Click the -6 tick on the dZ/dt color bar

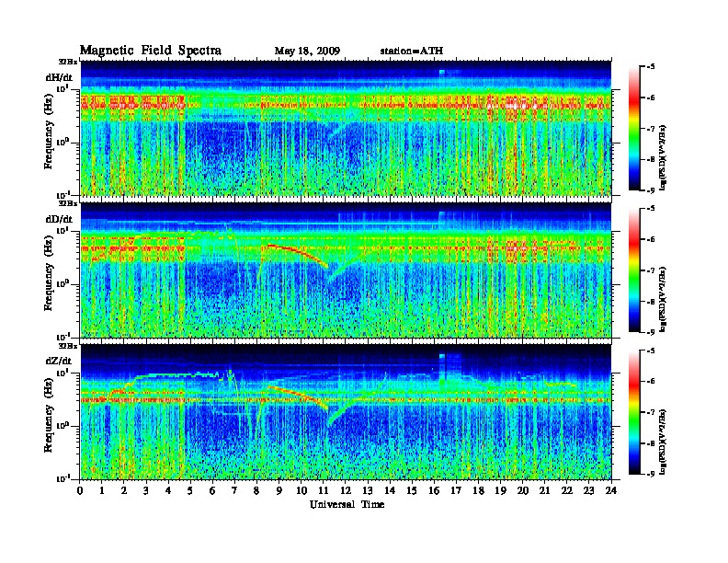pyautogui.click(x=651, y=381)
